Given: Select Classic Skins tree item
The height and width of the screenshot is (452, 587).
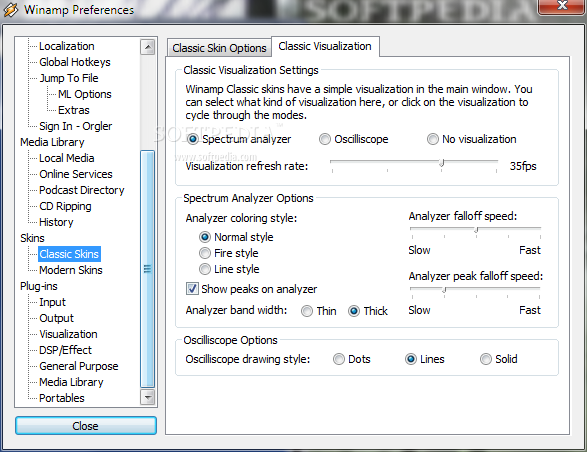Looking at the screenshot, I should pos(69,254).
